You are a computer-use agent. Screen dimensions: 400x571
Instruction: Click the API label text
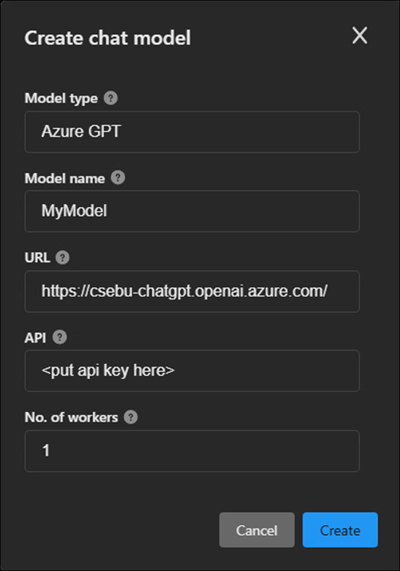[35, 338]
